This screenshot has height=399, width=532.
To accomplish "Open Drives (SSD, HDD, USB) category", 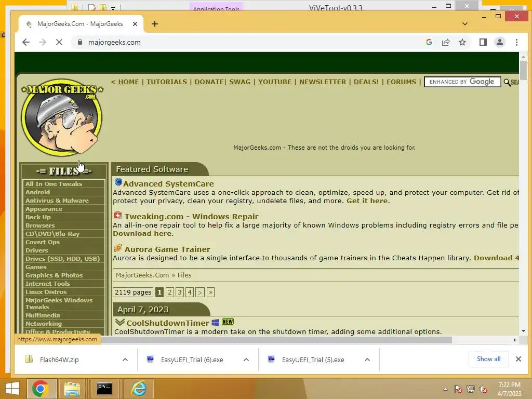I will point(63,259).
